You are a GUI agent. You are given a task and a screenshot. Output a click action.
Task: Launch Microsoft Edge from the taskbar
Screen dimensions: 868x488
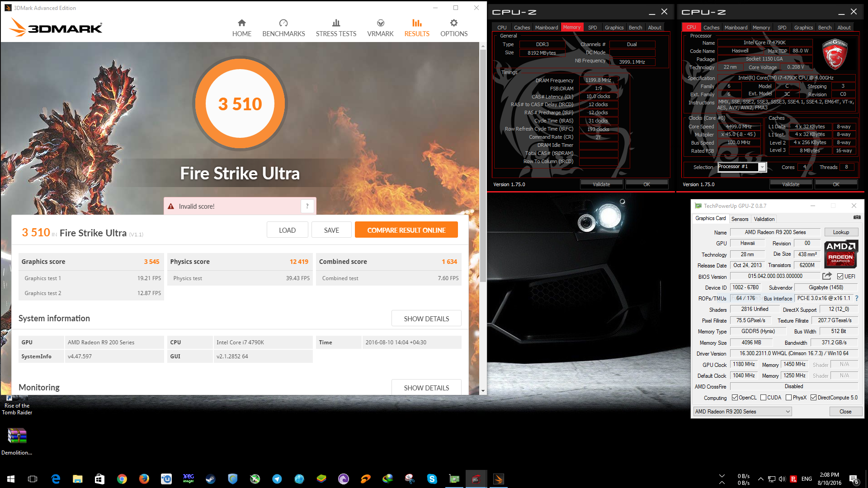point(56,479)
